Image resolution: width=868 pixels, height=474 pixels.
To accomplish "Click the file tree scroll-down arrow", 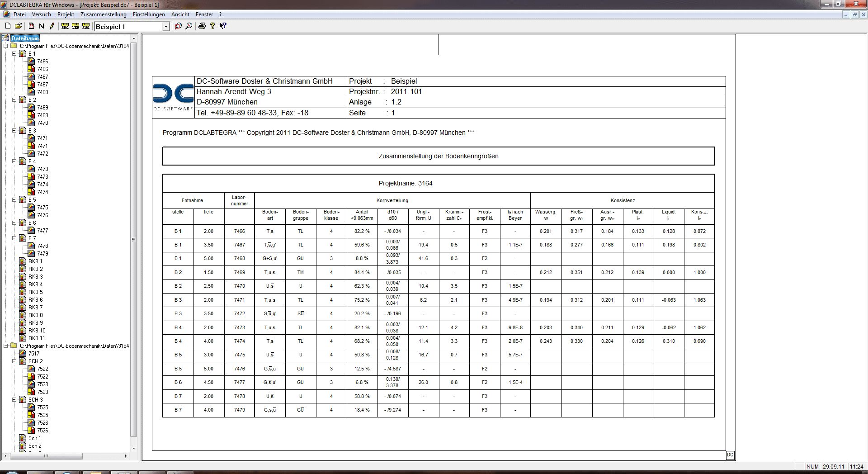I will [133, 448].
